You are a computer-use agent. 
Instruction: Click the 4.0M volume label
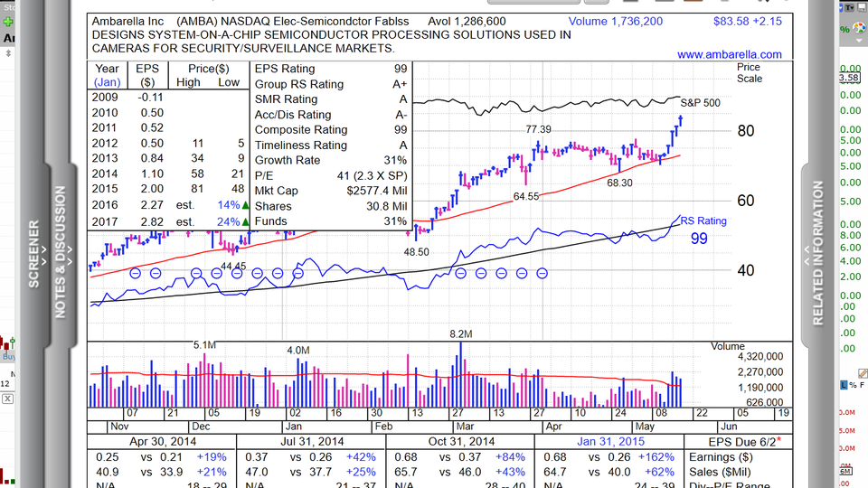point(298,351)
